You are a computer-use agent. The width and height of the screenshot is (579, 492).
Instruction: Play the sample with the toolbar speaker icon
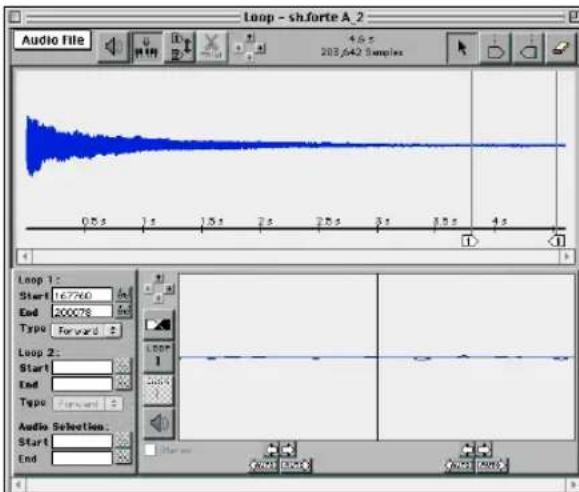click(x=113, y=47)
